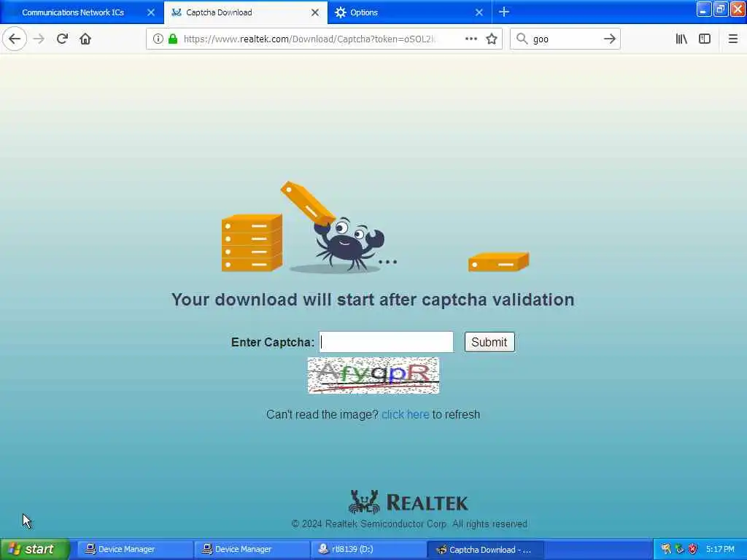Click the copyright 2024 Realtek text
The height and width of the screenshot is (560, 747).
coord(409,524)
